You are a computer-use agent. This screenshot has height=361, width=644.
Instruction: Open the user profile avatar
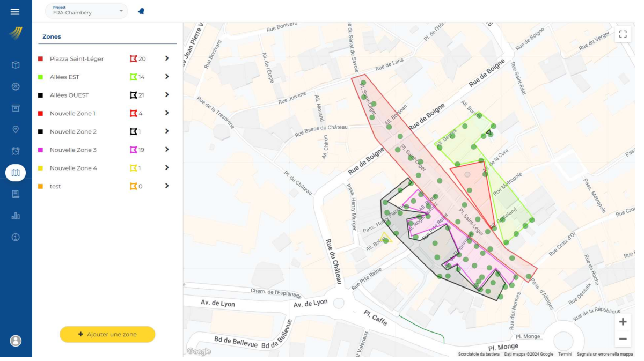(16, 341)
